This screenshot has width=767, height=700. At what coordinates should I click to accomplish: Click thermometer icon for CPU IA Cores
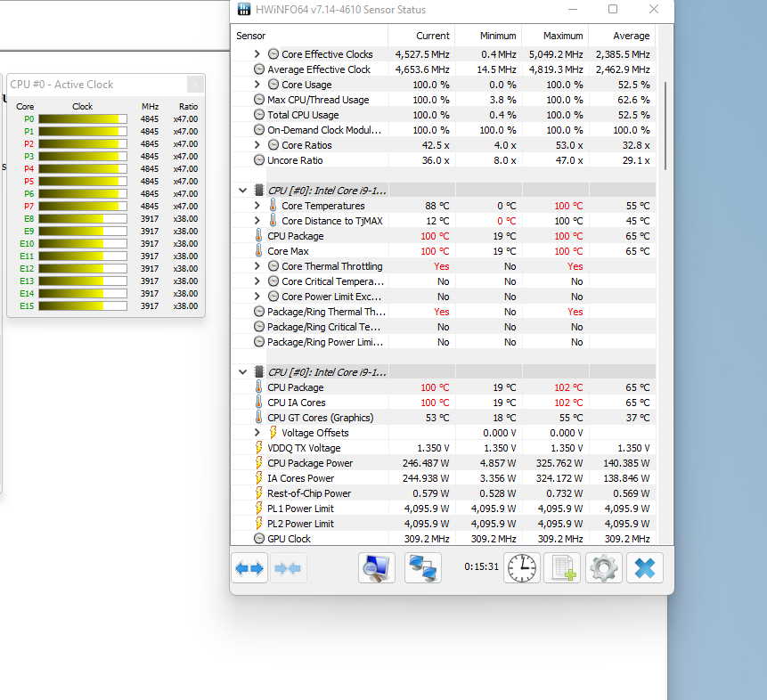(258, 402)
